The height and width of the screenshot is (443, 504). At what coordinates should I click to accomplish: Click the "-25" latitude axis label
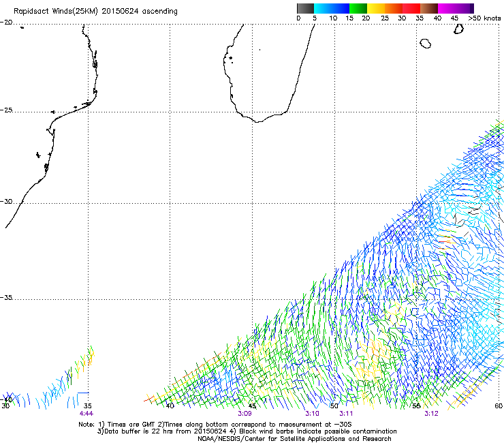coord(6,110)
